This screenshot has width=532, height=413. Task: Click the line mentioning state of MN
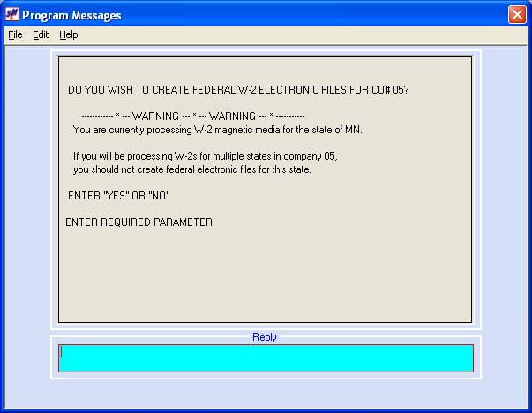(x=218, y=130)
